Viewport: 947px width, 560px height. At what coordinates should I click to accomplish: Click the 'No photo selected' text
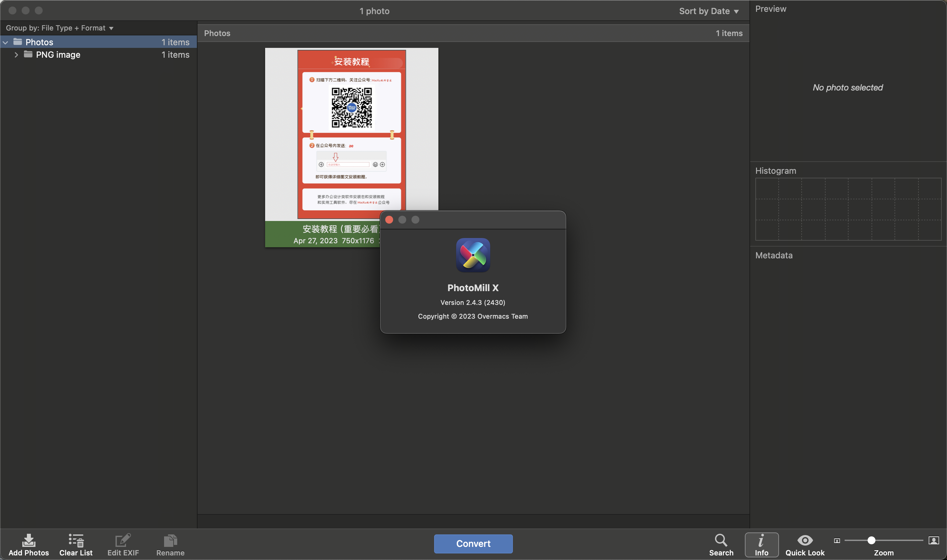click(848, 88)
